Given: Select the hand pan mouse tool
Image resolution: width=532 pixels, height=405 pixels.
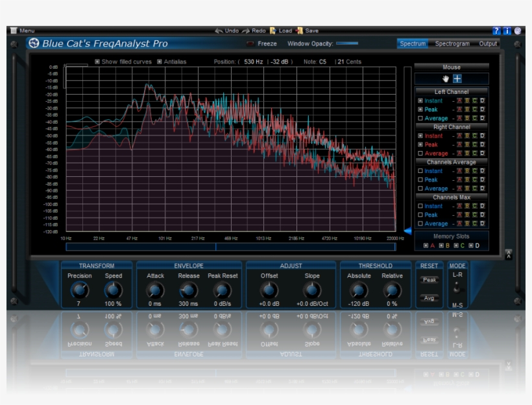Looking at the screenshot, I should pyautogui.click(x=446, y=79).
